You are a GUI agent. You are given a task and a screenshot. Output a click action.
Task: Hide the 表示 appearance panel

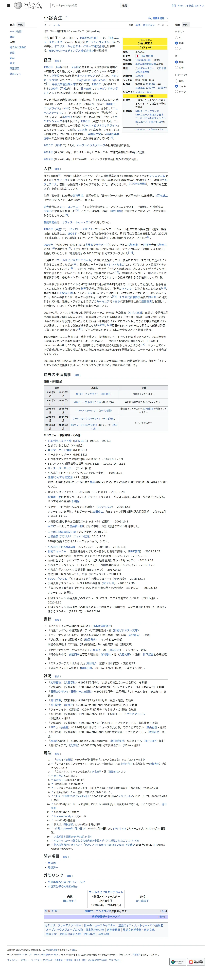point(185,25)
